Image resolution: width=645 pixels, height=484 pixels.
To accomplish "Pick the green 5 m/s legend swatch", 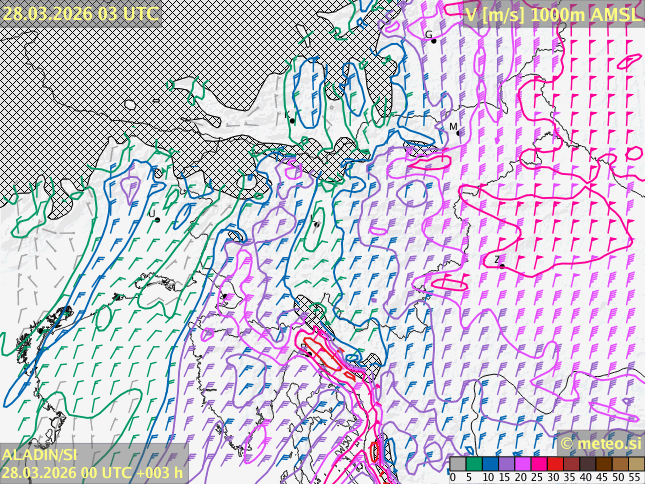I will coord(473,464).
